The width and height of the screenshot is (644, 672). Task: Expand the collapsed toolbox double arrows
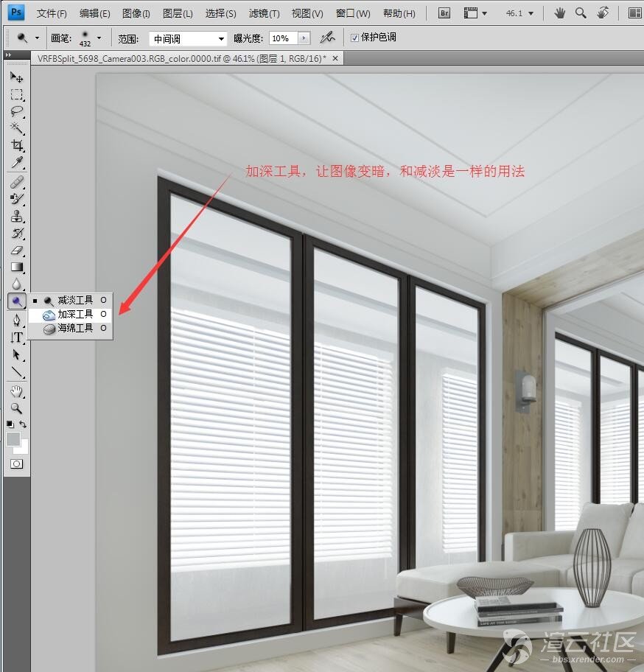coord(8,55)
